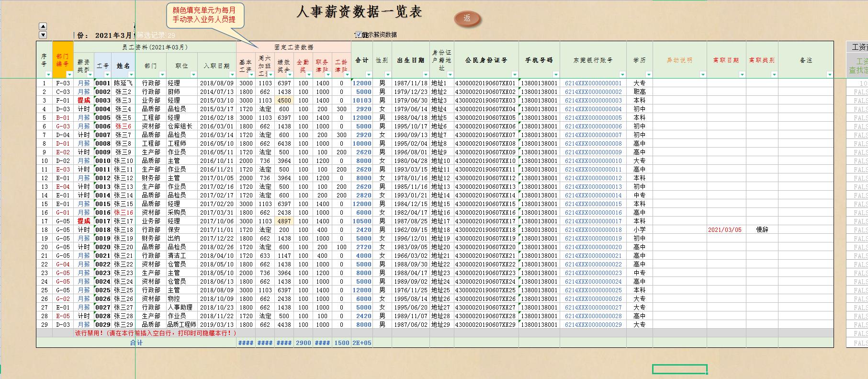Select ID number cell 43000020190607XX15
Screen dimensions: 868x379
tap(485, 204)
